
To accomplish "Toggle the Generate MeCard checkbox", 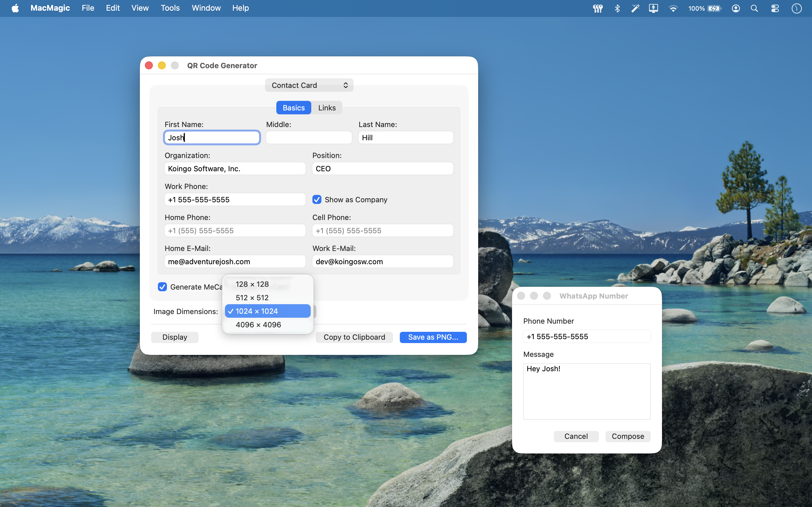I will coord(162,287).
